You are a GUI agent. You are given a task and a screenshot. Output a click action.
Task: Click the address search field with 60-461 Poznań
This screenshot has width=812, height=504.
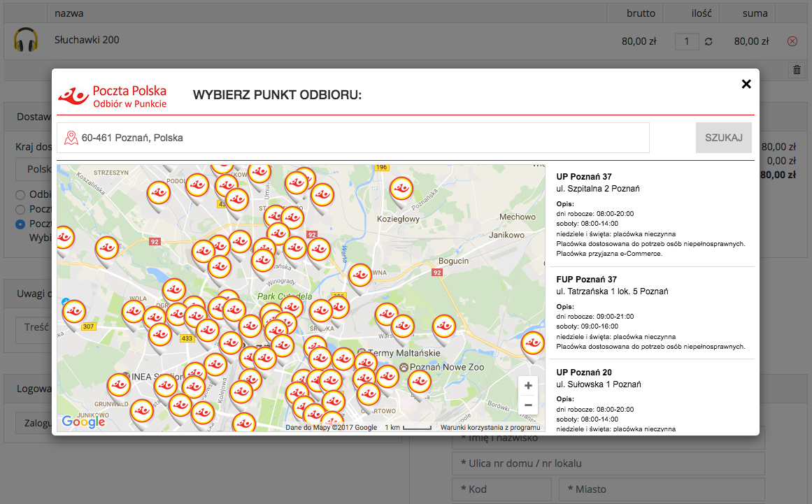coord(353,138)
